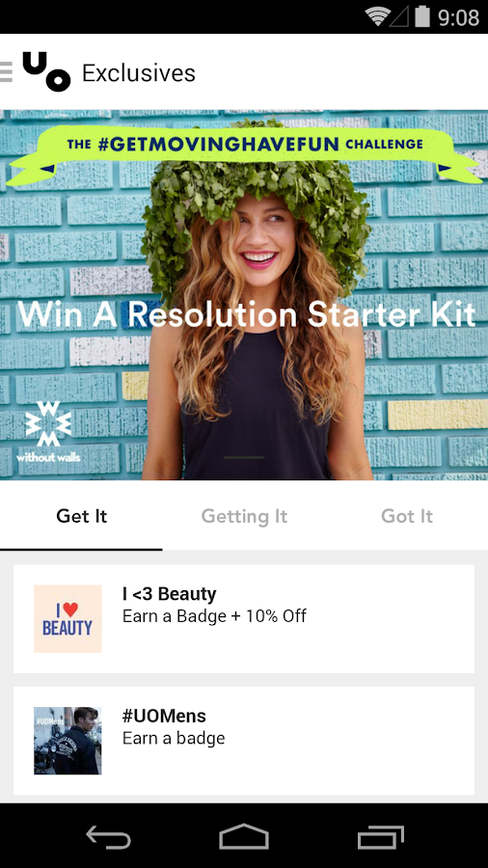Viewport: 488px width, 868px height.
Task: Tap the Android home button
Action: coord(244,836)
